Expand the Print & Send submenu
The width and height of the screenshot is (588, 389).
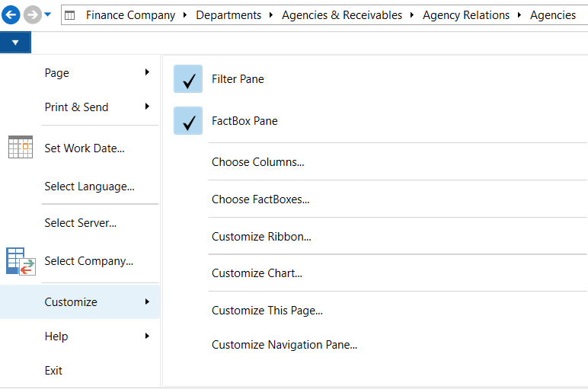pos(146,107)
